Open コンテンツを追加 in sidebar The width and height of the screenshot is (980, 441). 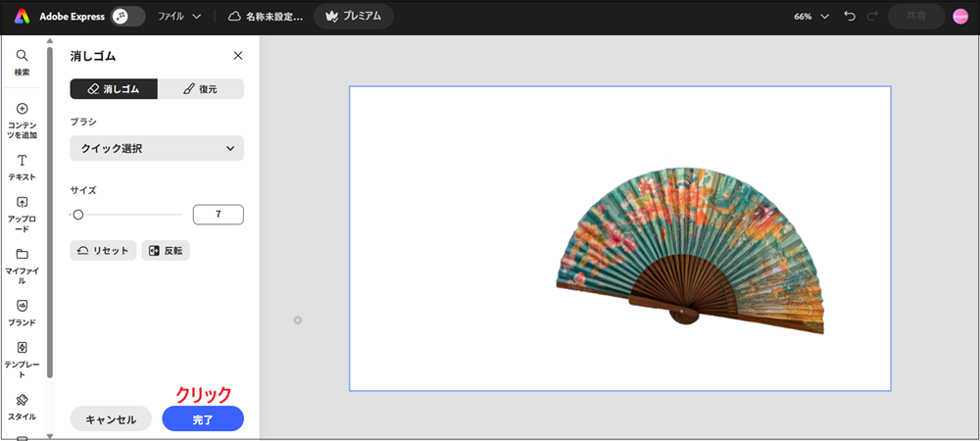[22, 122]
